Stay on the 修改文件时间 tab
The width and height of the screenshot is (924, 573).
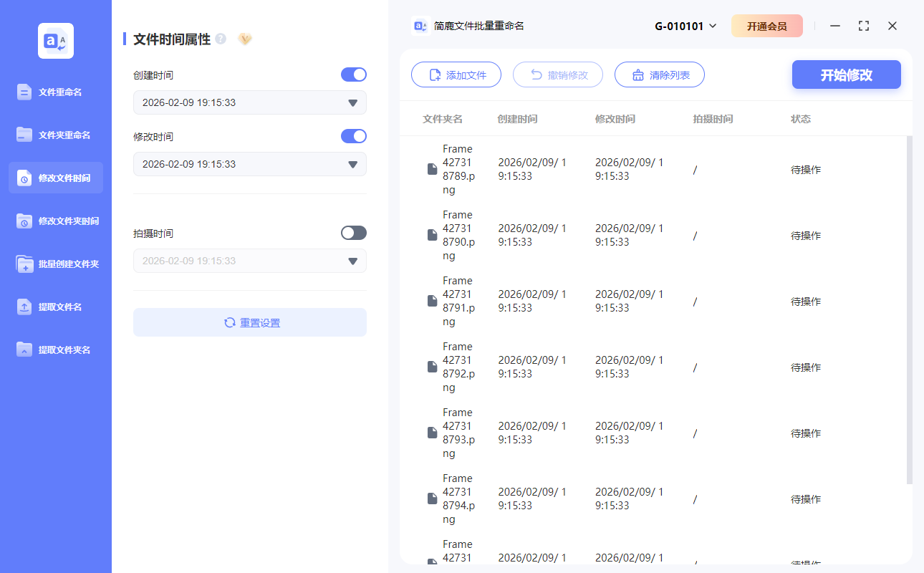click(55, 178)
